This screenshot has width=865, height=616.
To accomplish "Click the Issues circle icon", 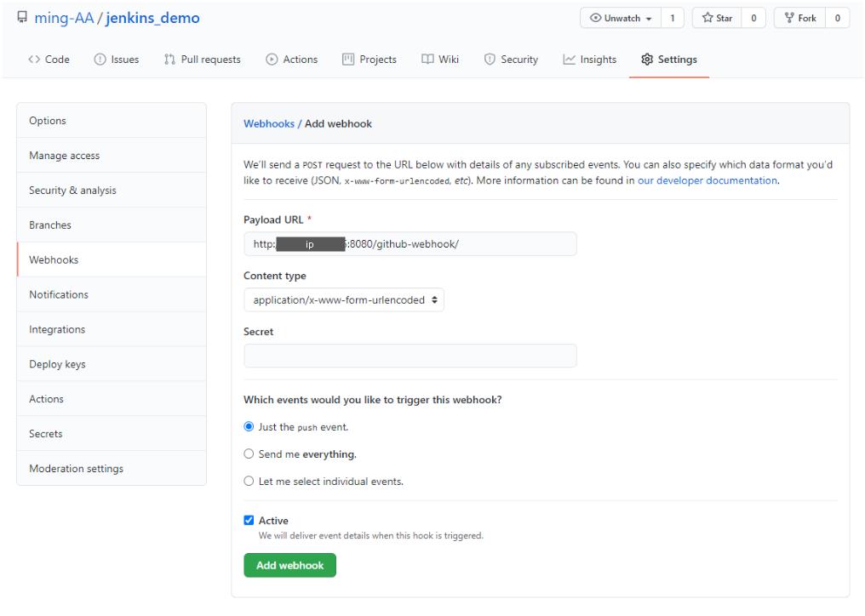I will coord(100,59).
